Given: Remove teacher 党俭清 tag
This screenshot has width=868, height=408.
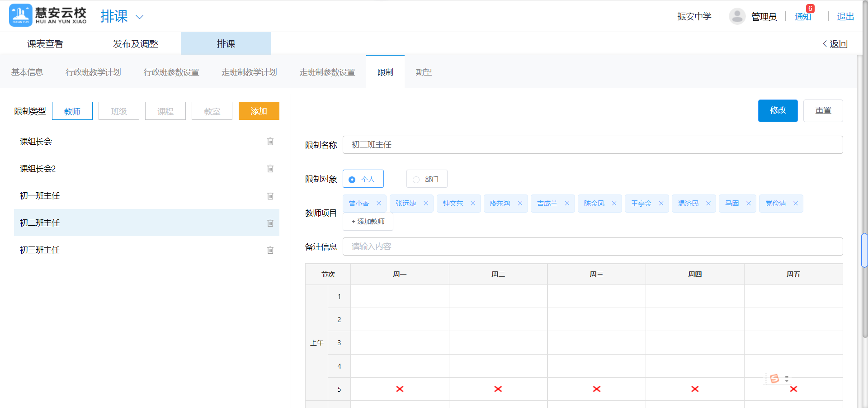Looking at the screenshot, I should tap(796, 204).
